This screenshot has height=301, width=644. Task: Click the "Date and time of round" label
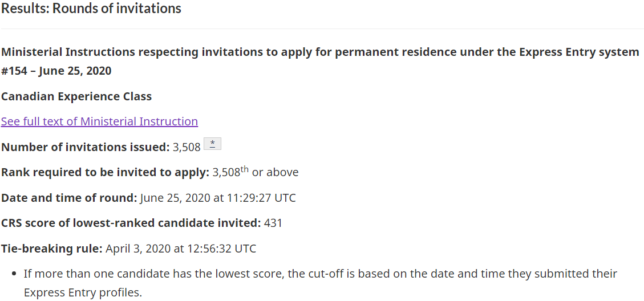69,198
